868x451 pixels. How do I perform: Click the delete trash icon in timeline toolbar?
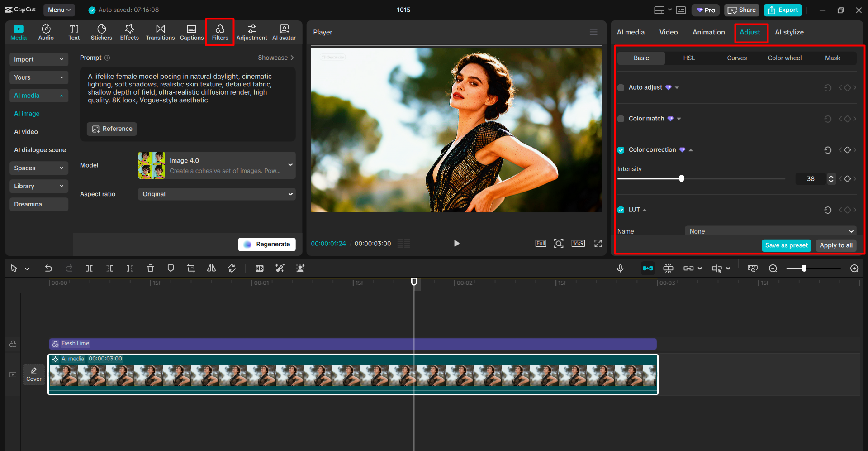point(150,269)
